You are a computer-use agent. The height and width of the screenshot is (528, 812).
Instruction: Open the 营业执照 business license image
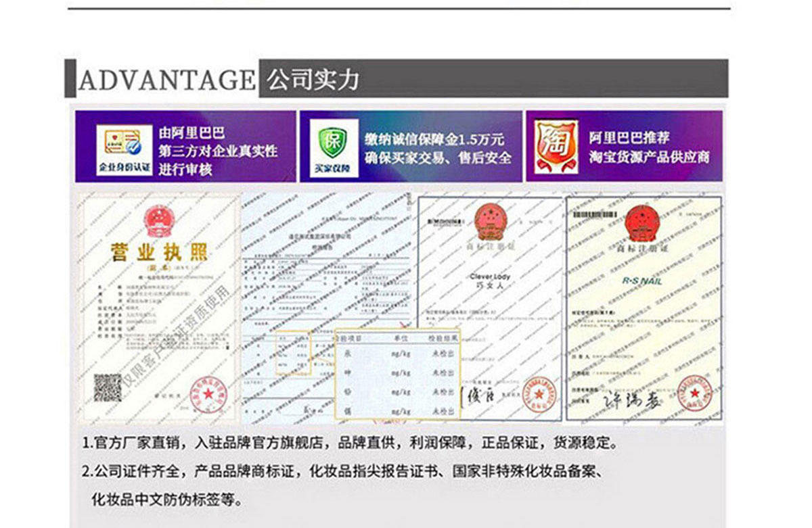[160, 308]
